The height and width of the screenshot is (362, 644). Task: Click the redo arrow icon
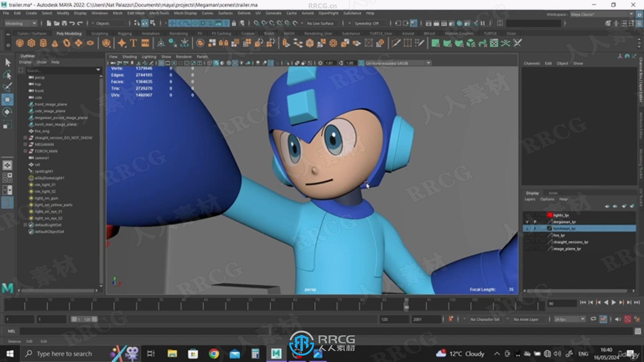point(80,23)
